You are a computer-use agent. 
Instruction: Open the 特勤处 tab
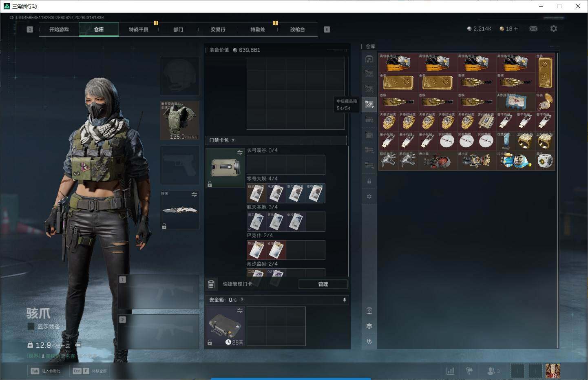(x=258, y=29)
